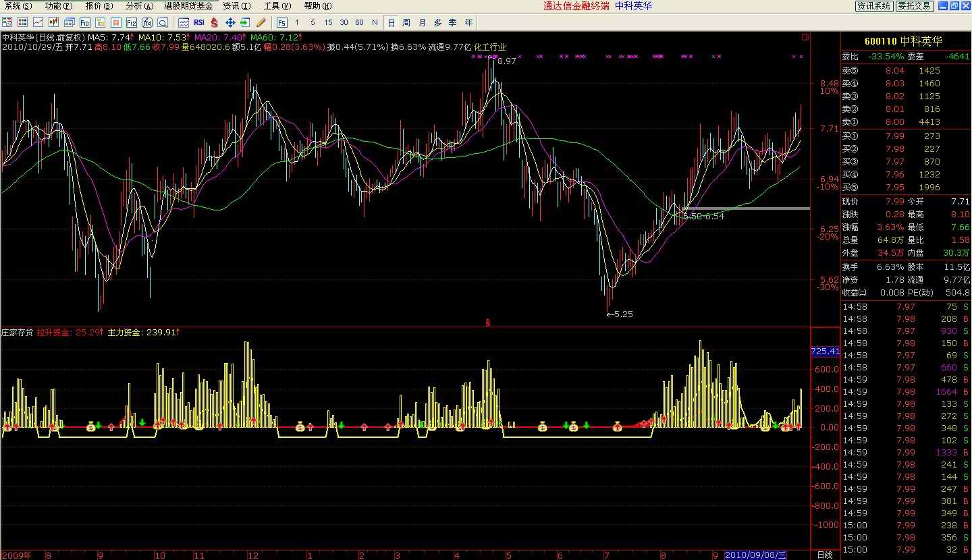Open the 工具(V) menu

click(x=277, y=6)
